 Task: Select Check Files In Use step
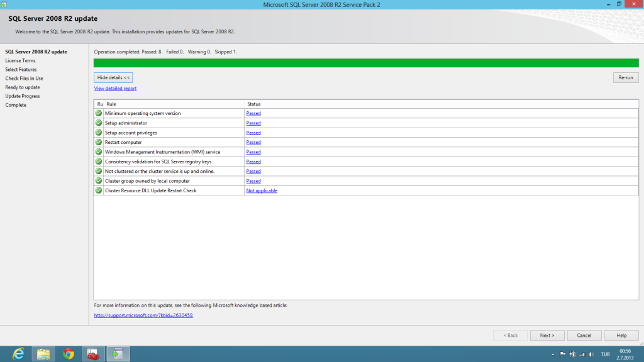25,79
